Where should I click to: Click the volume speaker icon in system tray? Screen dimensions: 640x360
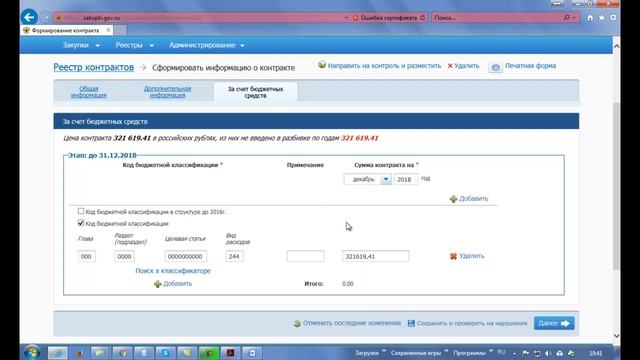coord(548,353)
